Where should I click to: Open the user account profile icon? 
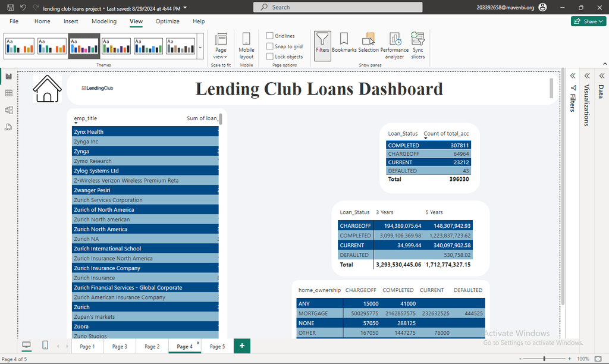(x=543, y=7)
